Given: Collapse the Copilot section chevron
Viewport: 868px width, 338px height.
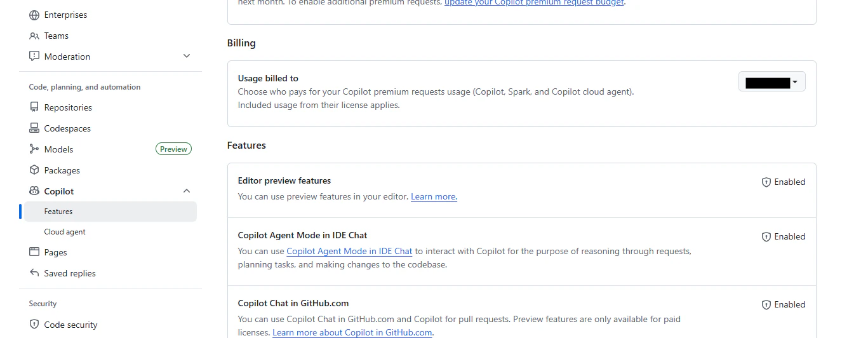Looking at the screenshot, I should [187, 191].
